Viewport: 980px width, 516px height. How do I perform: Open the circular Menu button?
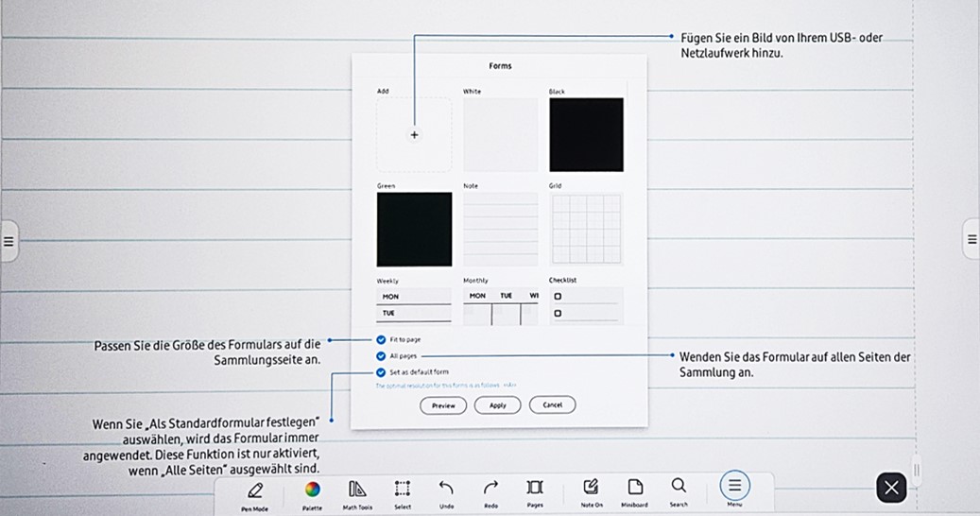point(734,486)
